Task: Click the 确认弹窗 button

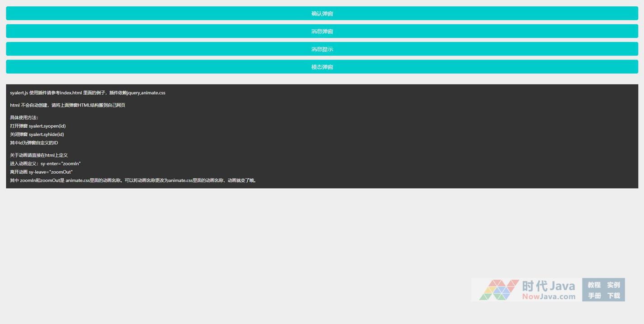Action: click(x=322, y=14)
